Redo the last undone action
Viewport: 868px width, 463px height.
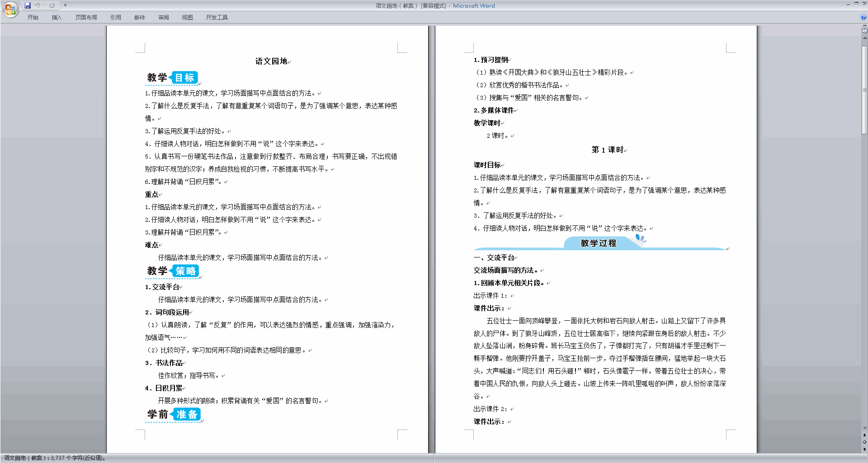pyautogui.click(x=52, y=5)
